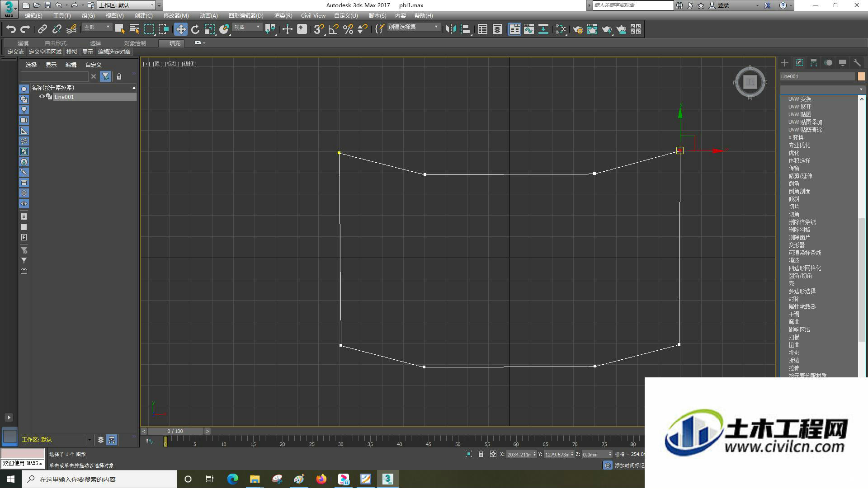868x489 pixels.
Task: Click the time slider at 0 / 100
Action: point(175,432)
